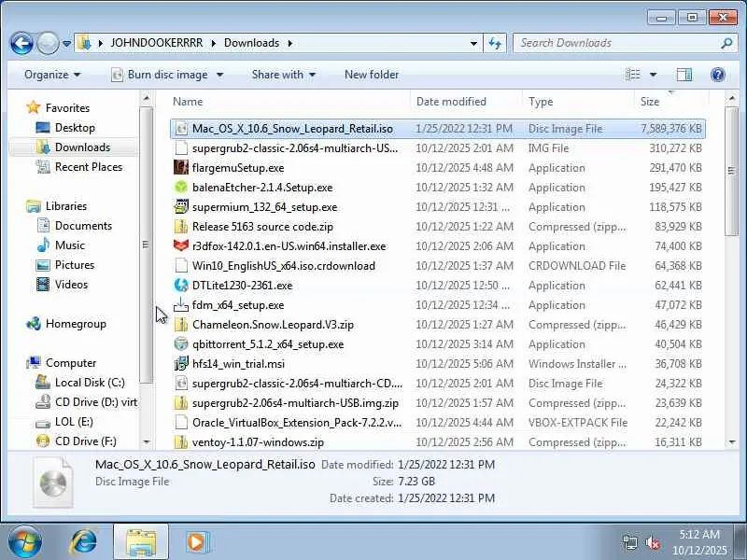Expand the address bar history dropdown
Image resolution: width=747 pixels, height=560 pixels.
473,43
